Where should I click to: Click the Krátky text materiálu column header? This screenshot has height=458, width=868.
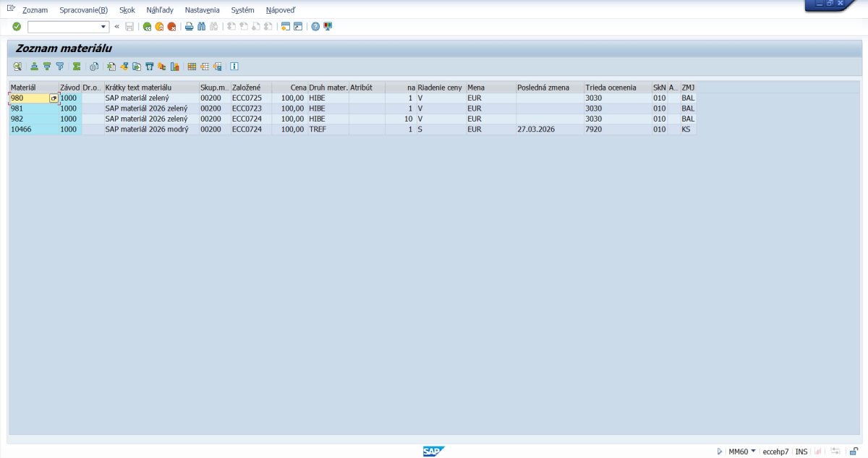pyautogui.click(x=150, y=88)
